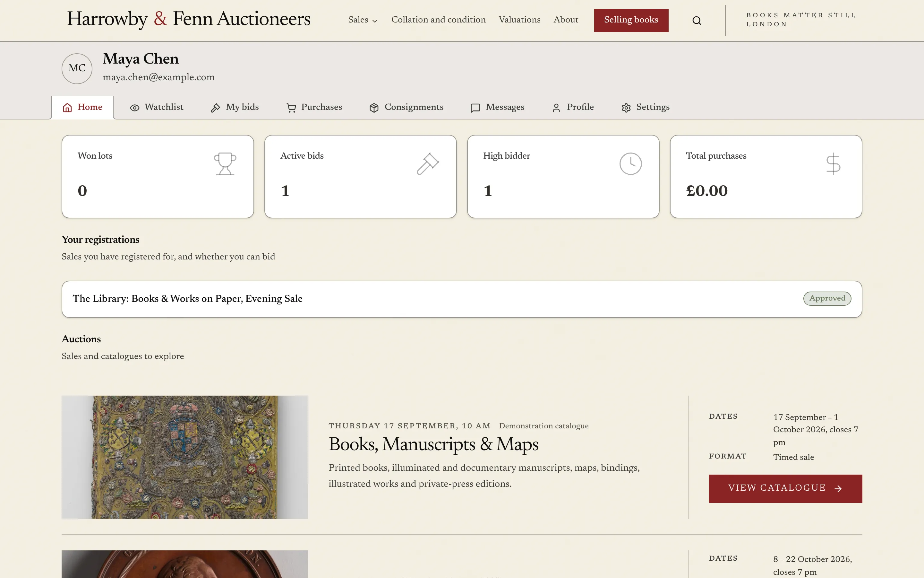Expand the Sales dropdown menu
Viewport: 924px width, 578px height.
[362, 20]
